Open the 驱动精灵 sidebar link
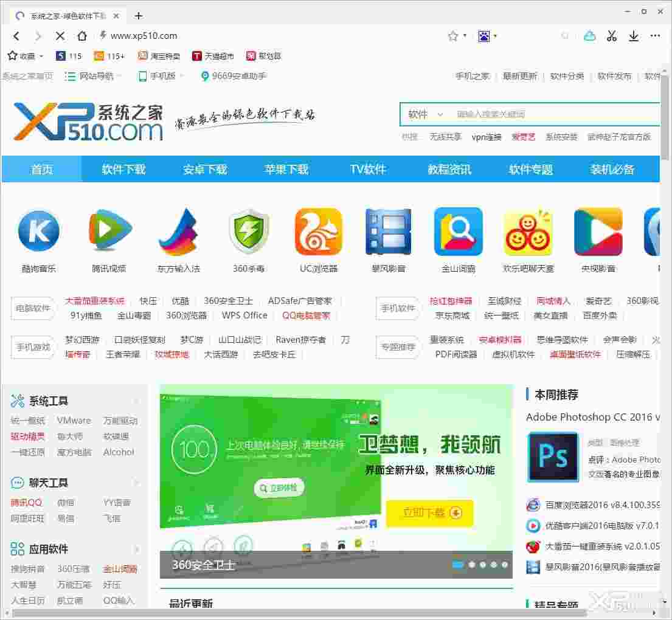The width and height of the screenshot is (672, 620). click(27, 436)
